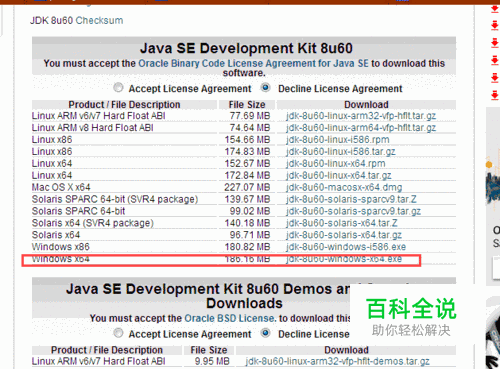Choose Decline License radio in Demos section

265,333
